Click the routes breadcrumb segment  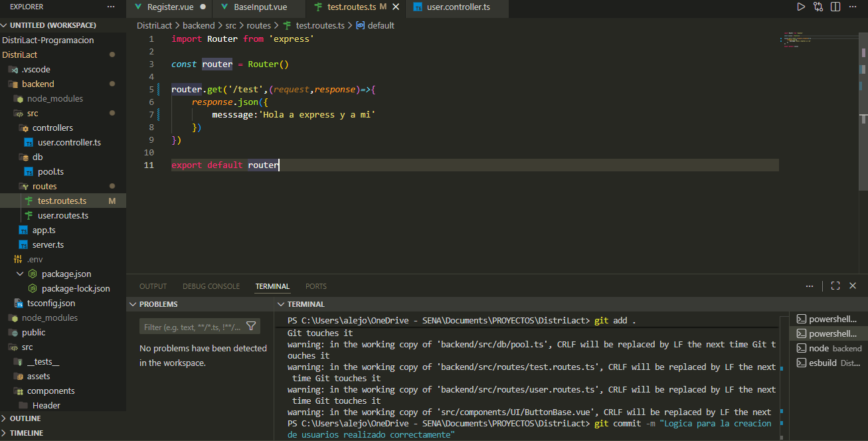[x=258, y=25]
